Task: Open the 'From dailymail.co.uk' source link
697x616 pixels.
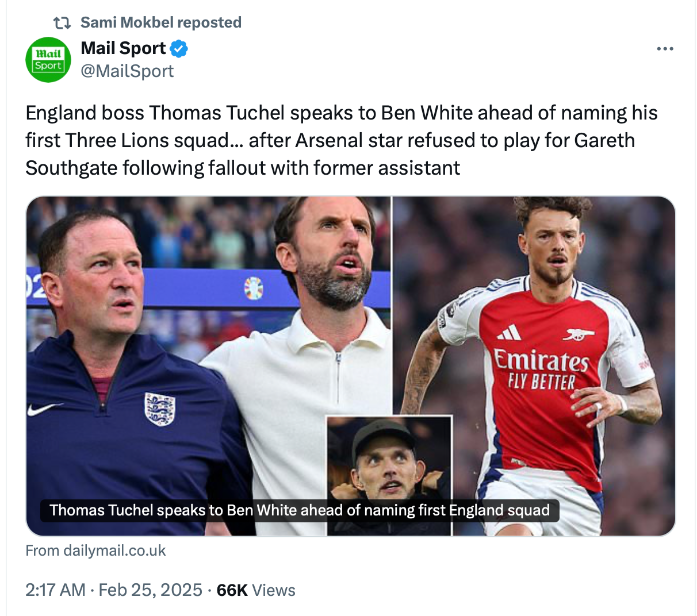Action: coord(96,550)
